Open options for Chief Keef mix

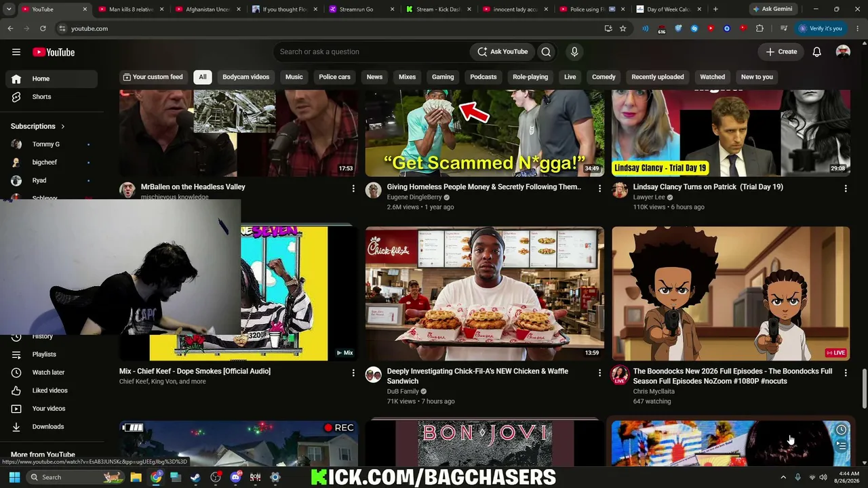[353, 373]
